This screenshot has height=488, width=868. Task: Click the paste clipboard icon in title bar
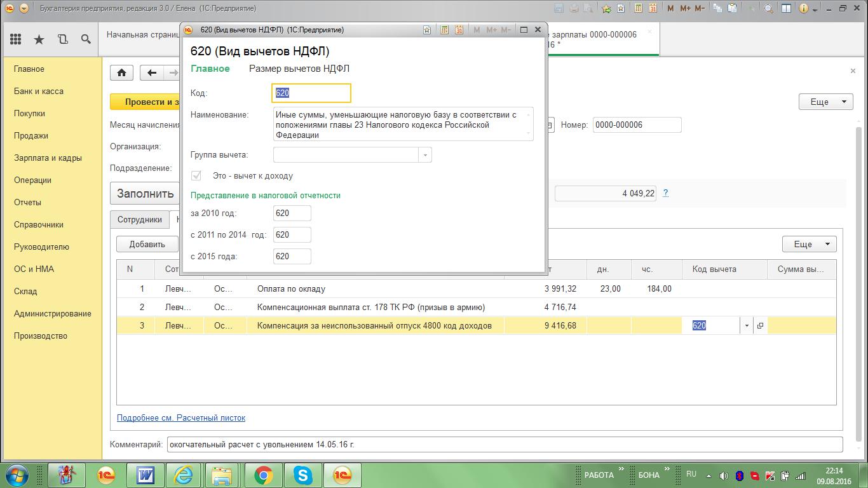[x=733, y=8]
